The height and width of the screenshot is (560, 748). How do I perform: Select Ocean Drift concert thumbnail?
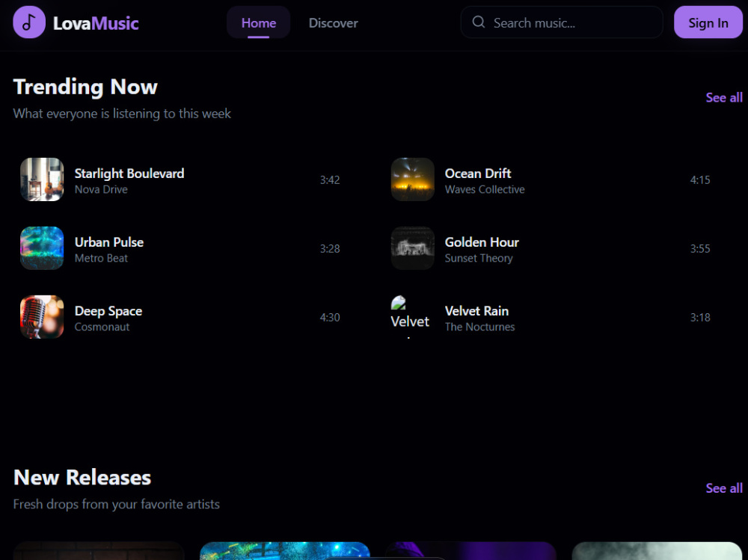click(x=413, y=179)
